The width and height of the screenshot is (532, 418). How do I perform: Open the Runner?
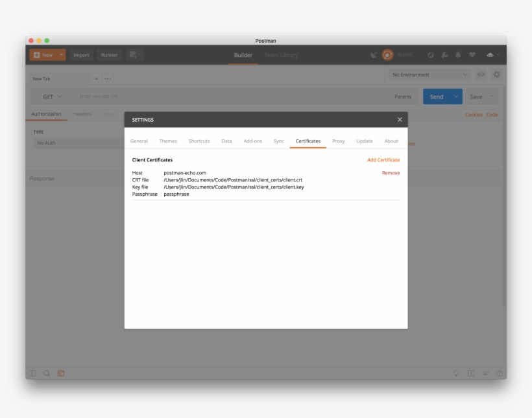[x=109, y=55]
